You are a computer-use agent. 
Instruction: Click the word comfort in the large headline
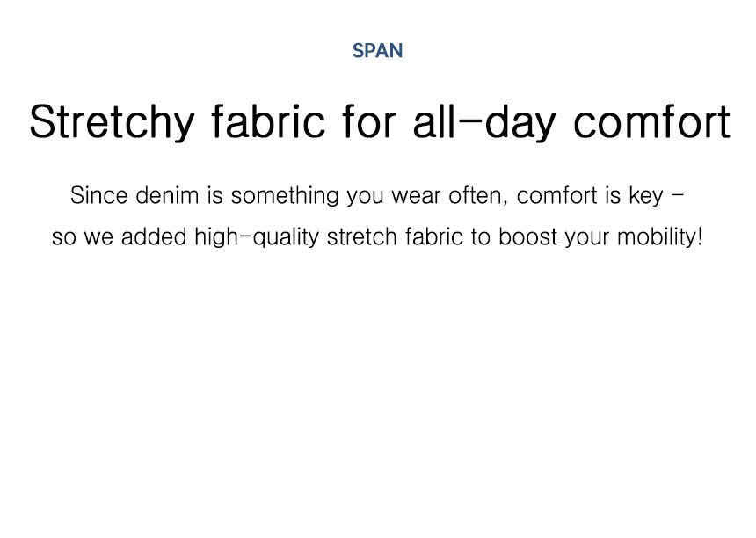652,121
